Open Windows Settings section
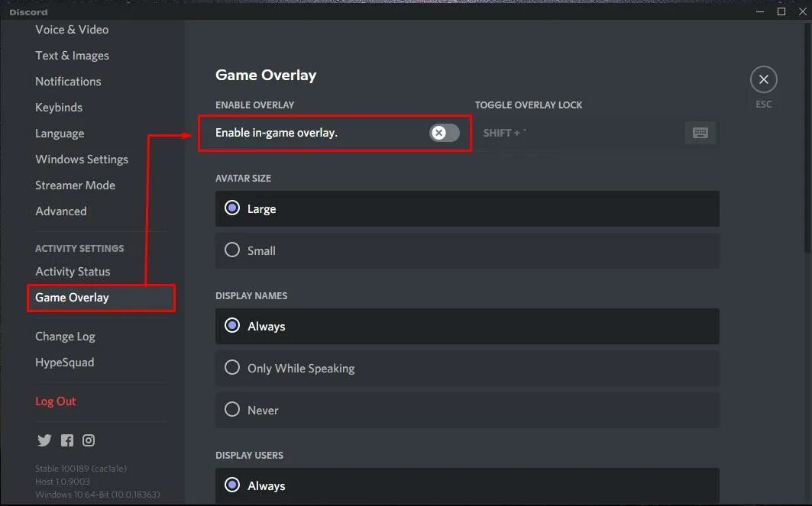The image size is (812, 506). [x=81, y=159]
